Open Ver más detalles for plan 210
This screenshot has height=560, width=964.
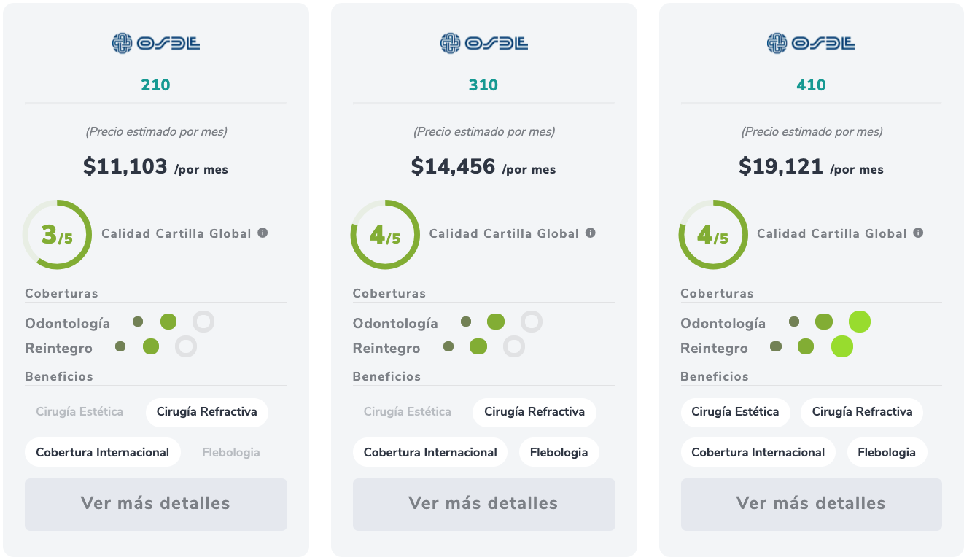pyautogui.click(x=155, y=504)
